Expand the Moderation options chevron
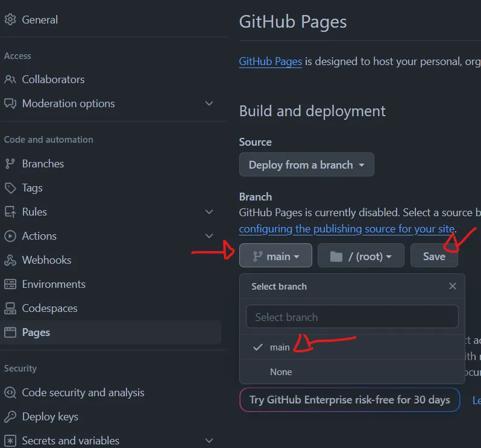This screenshot has width=481, height=448. (209, 104)
